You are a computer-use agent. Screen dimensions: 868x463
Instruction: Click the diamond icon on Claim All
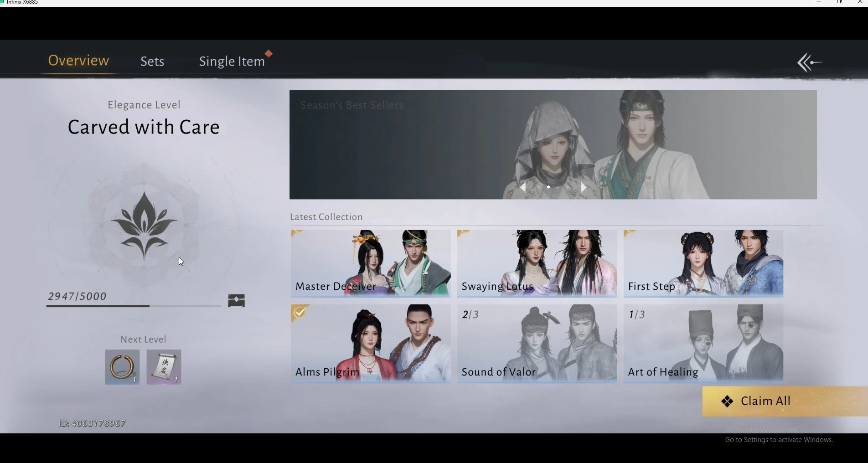[x=727, y=401]
